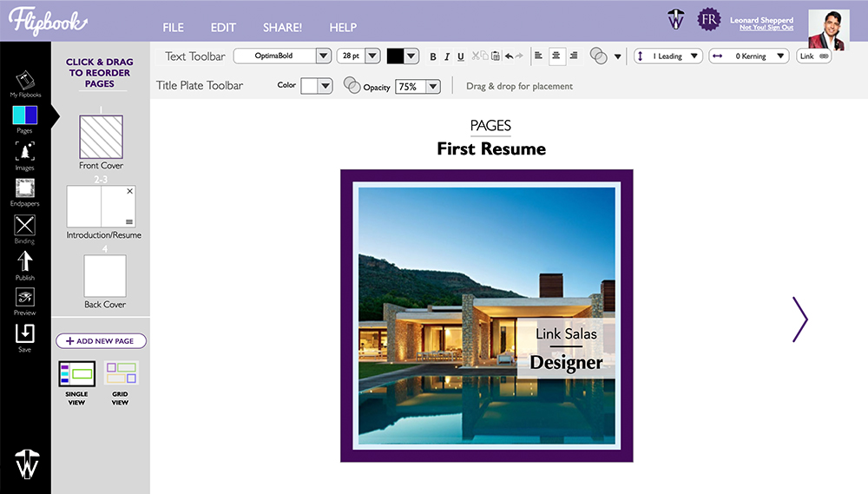Remove the Introduction/Resume spread with X
This screenshot has height=494, width=868.
coord(129,191)
